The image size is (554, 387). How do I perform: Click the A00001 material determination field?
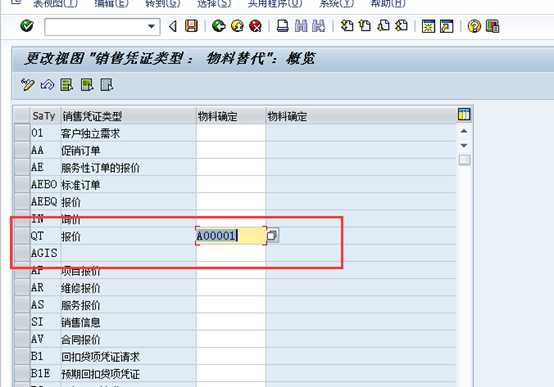(x=231, y=236)
